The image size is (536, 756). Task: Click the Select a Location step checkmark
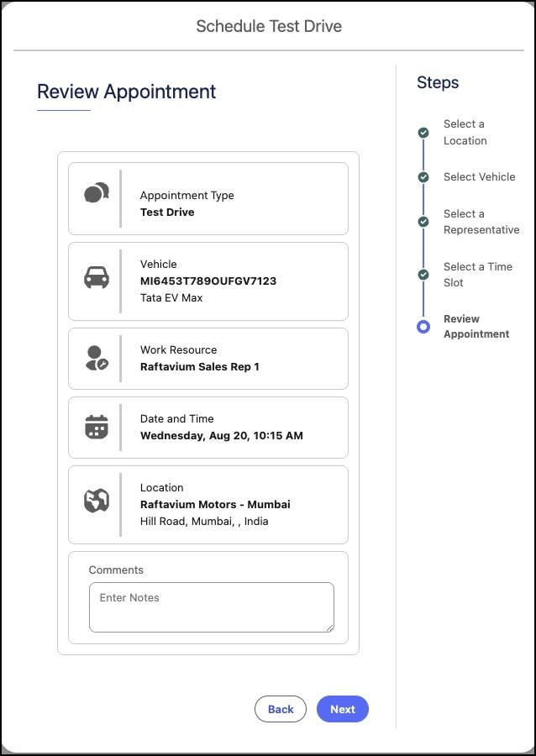(x=423, y=133)
